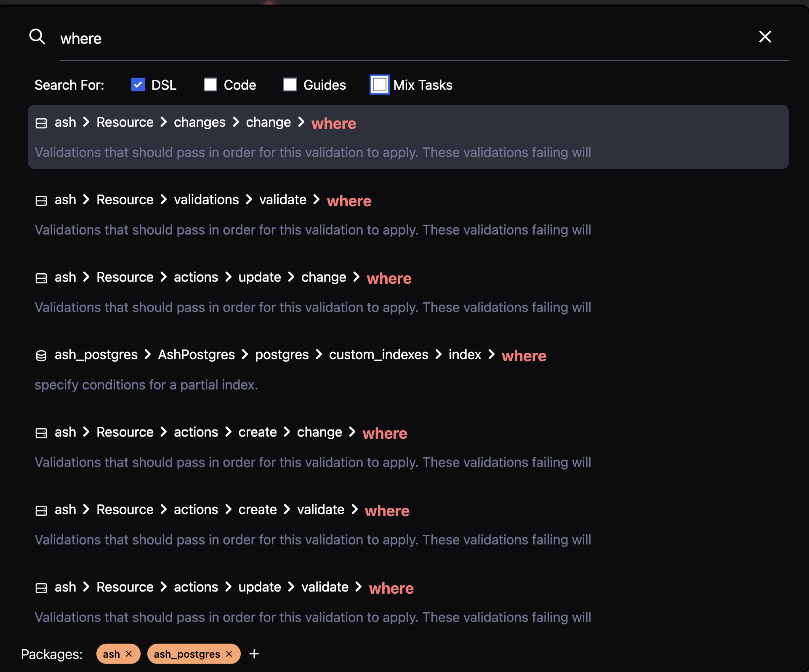The height and width of the screenshot is (672, 809).
Task: Click the search magnifier icon
Action: (37, 37)
